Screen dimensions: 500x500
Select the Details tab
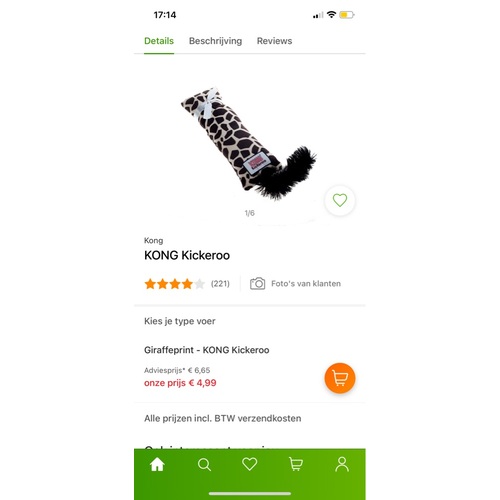click(x=159, y=41)
